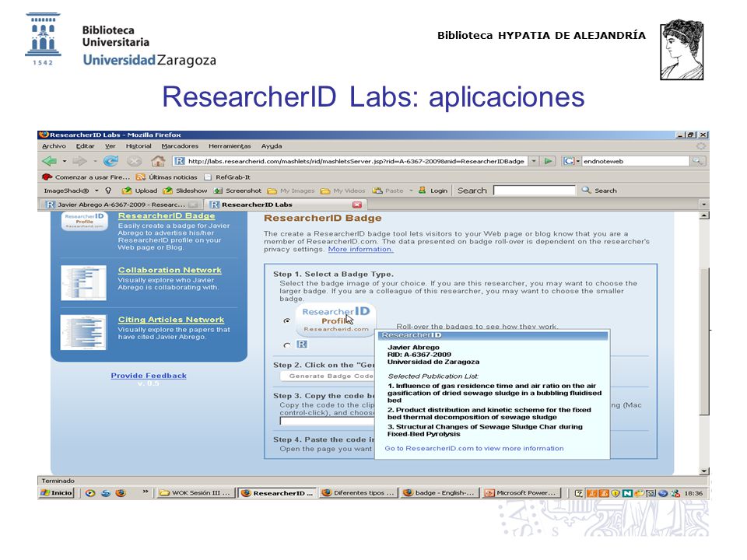The height and width of the screenshot is (560, 747).
Task: Switch to Diferentes tipos taskbar window
Action: pyautogui.click(x=359, y=493)
